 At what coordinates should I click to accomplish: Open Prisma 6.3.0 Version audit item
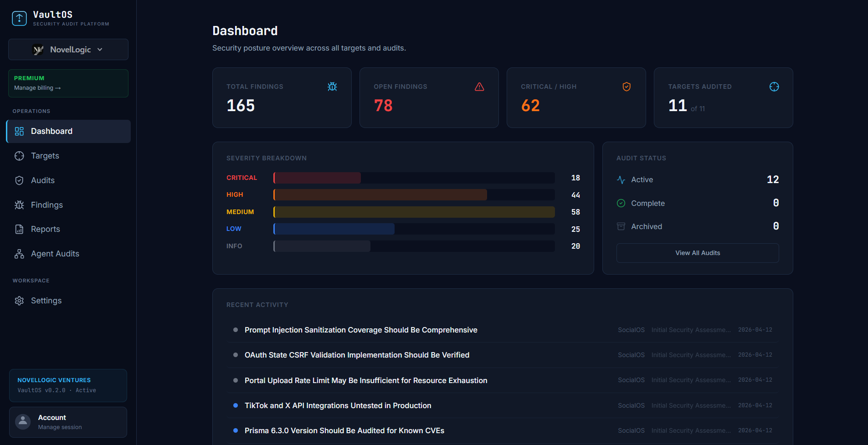(x=503, y=430)
